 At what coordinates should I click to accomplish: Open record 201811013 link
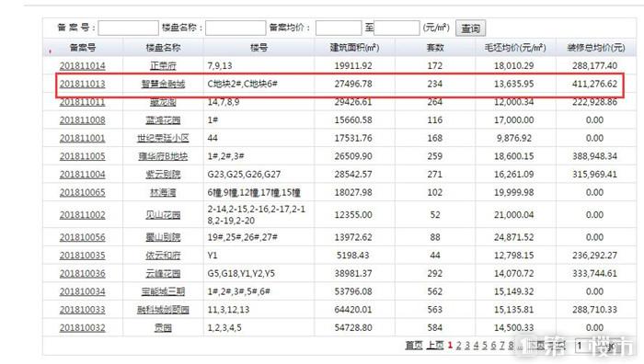tap(82, 84)
